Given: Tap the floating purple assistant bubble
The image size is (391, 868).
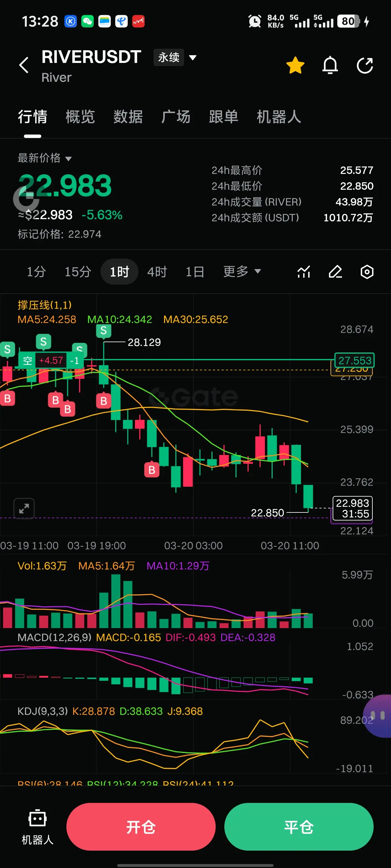Looking at the screenshot, I should click(x=377, y=716).
